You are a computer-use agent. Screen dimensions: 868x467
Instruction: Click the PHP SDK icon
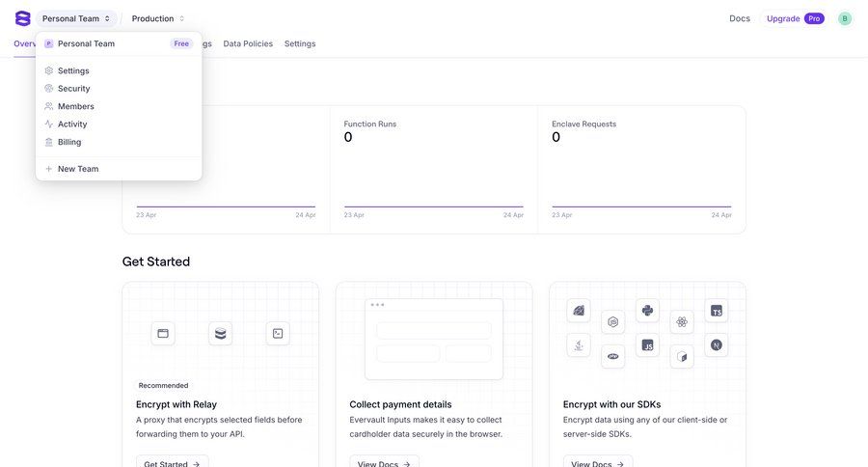(612, 356)
